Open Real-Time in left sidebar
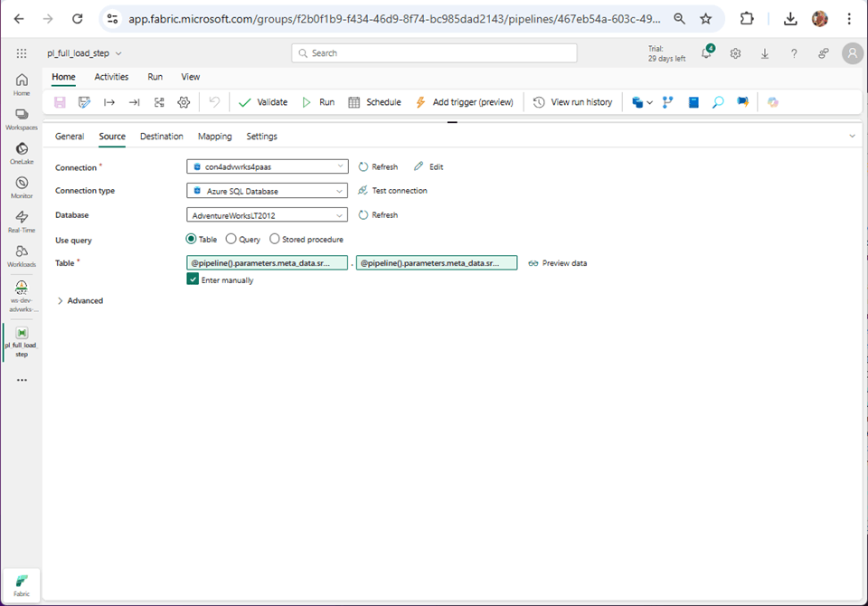The width and height of the screenshot is (868, 606). 22,223
